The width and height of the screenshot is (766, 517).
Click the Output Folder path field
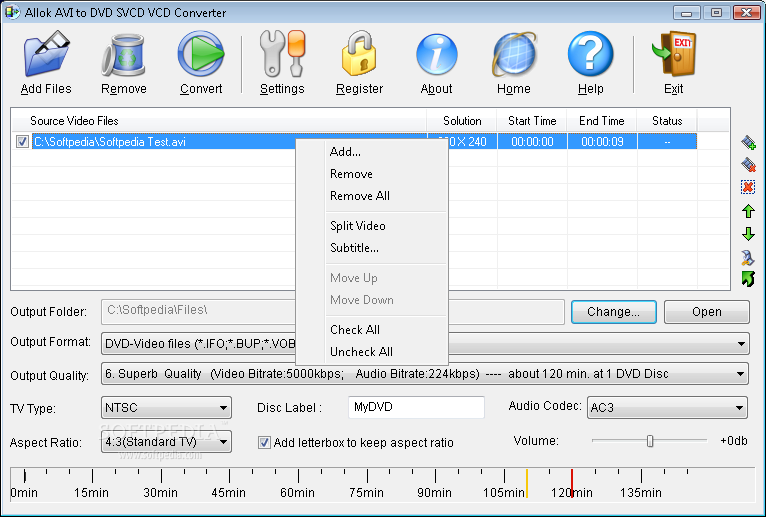(x=333, y=312)
